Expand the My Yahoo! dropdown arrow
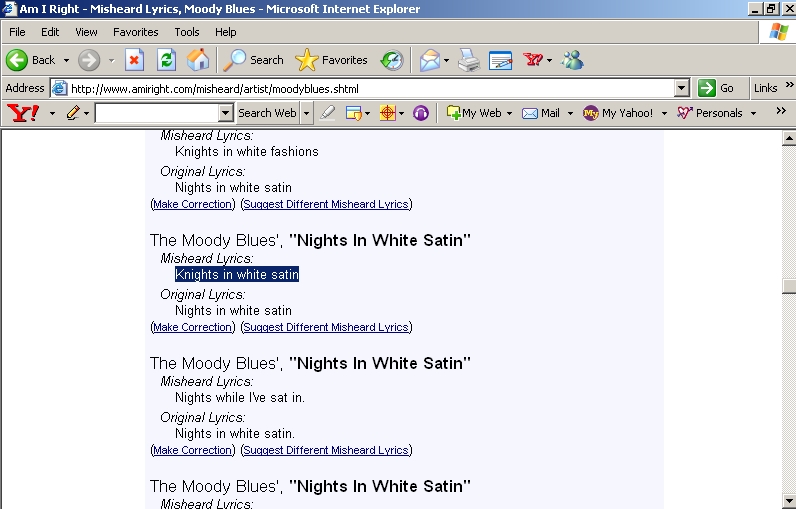Screen dimensions: 796x509 tap(664, 113)
